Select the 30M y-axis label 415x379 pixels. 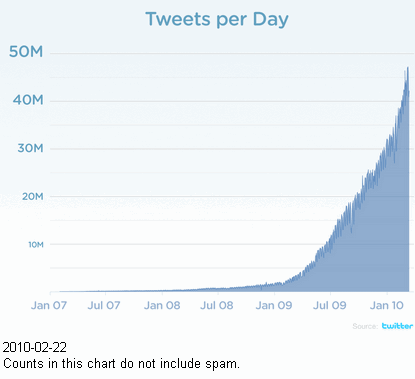click(x=30, y=148)
